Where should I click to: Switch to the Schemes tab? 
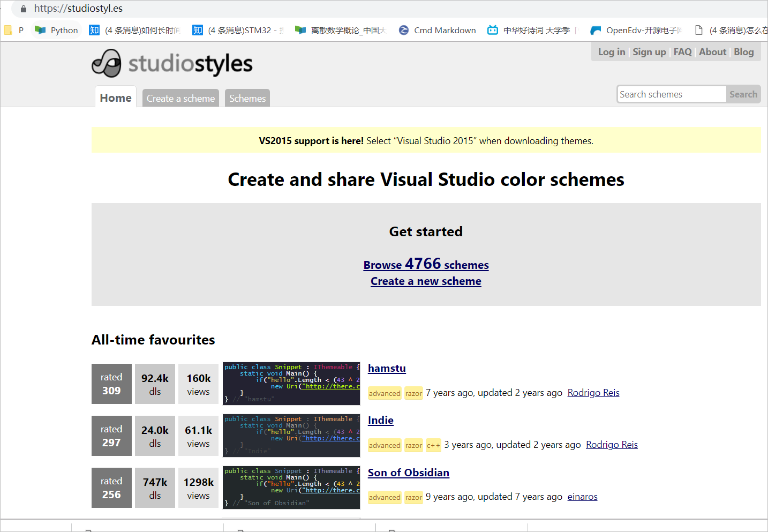click(247, 98)
